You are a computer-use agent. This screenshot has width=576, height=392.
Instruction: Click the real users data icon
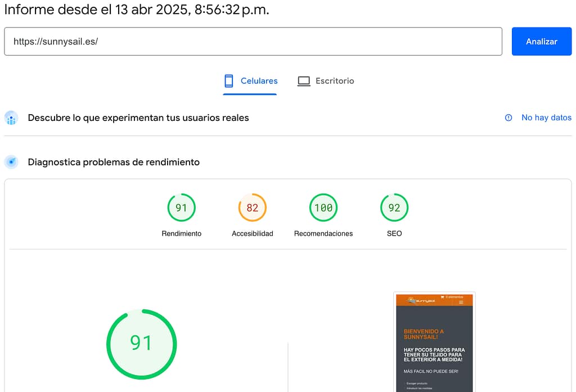click(x=11, y=118)
